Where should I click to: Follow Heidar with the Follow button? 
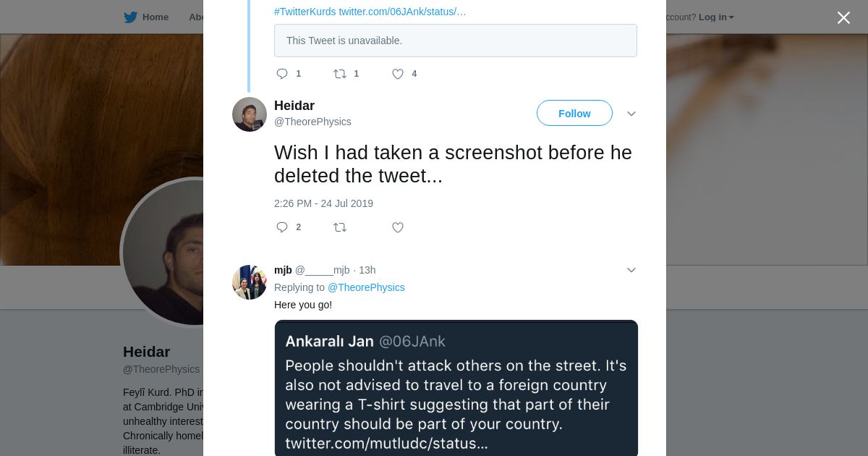[574, 113]
